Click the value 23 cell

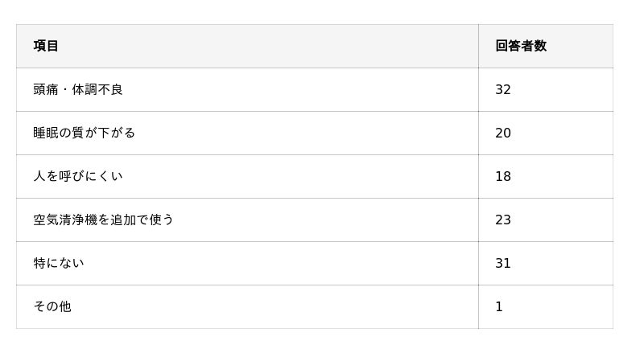503,220
